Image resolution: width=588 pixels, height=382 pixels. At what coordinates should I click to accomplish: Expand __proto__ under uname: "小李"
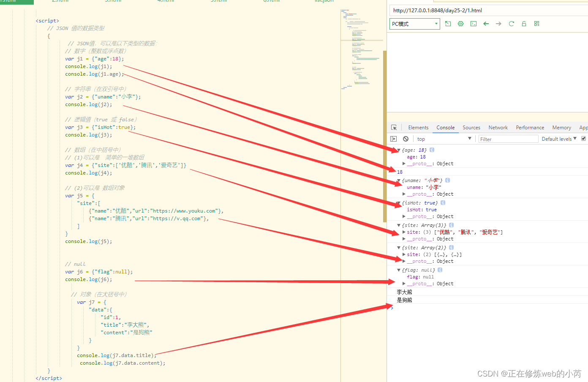click(404, 194)
